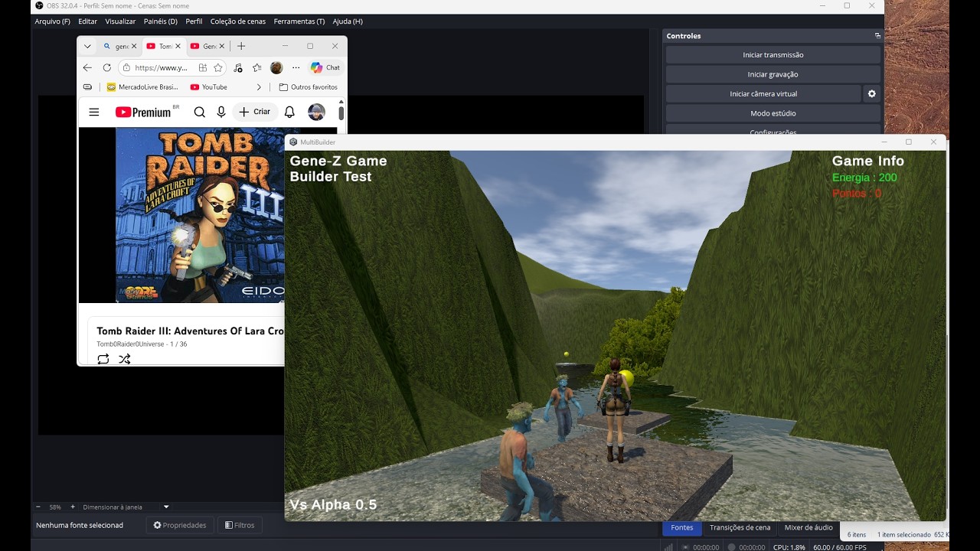980x551 pixels.
Task: Open MercadoLivre Brasil bookmark
Action: point(142,87)
